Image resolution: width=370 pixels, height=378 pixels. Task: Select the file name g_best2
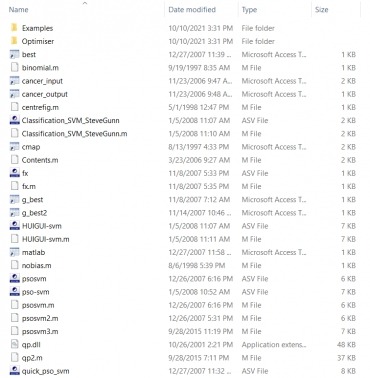(34, 213)
